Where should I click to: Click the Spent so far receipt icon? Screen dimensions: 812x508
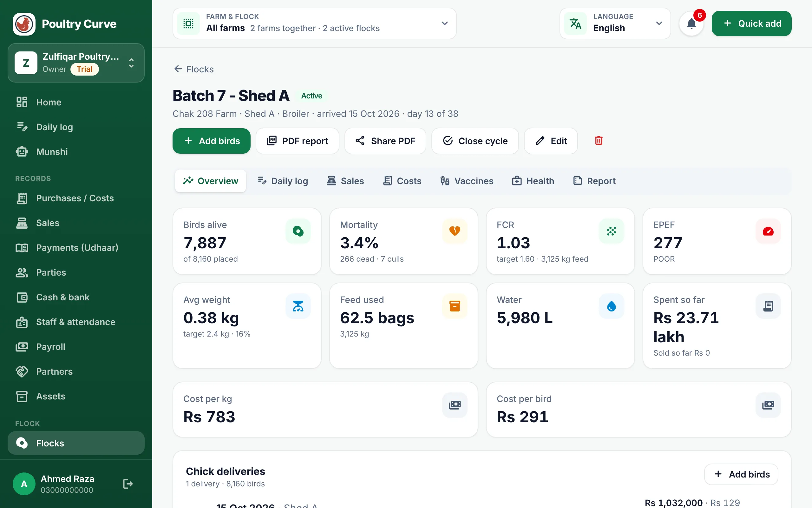point(768,306)
